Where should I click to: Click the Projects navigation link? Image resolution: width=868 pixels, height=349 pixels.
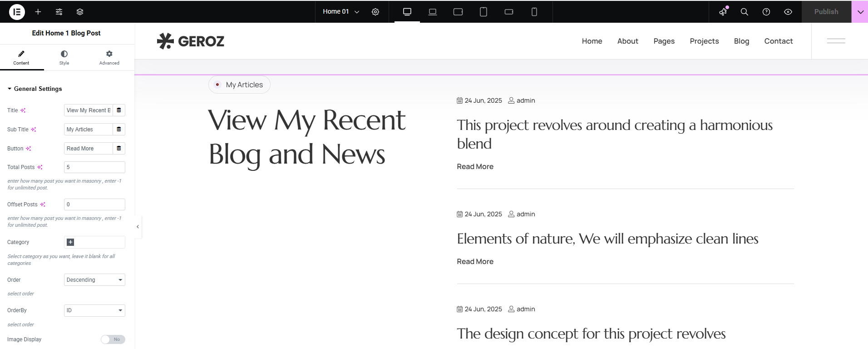tap(704, 41)
